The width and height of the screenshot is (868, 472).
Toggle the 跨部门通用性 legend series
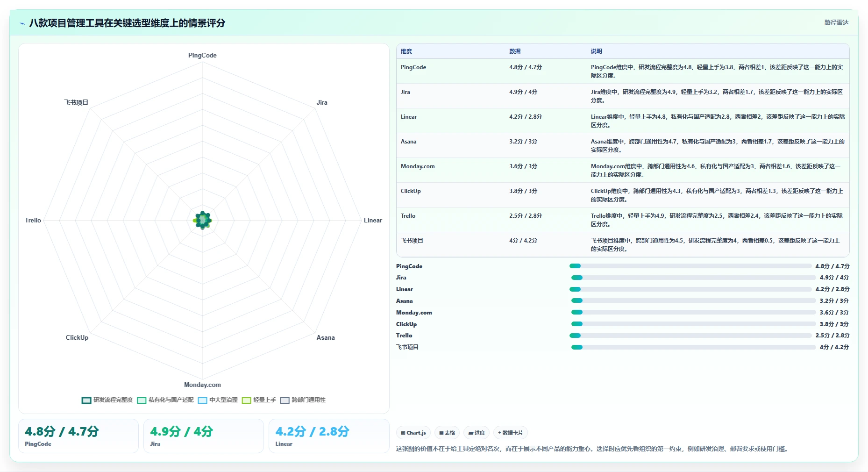(x=303, y=400)
